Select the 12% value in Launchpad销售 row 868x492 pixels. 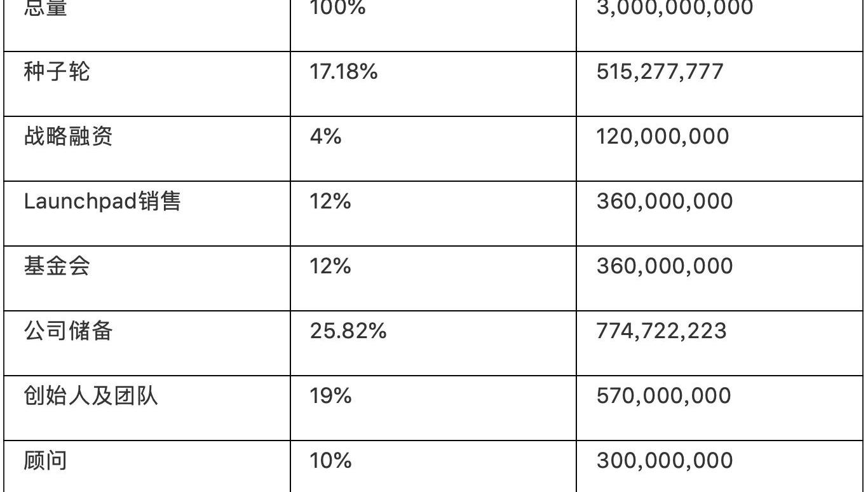pyautogui.click(x=330, y=202)
